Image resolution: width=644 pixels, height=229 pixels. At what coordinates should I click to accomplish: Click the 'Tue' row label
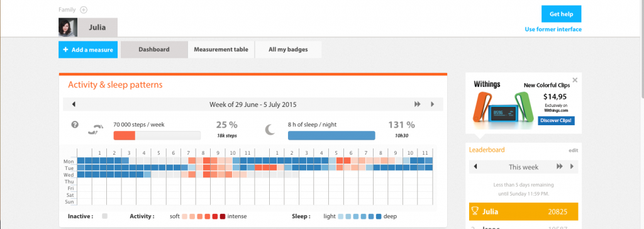(69, 168)
